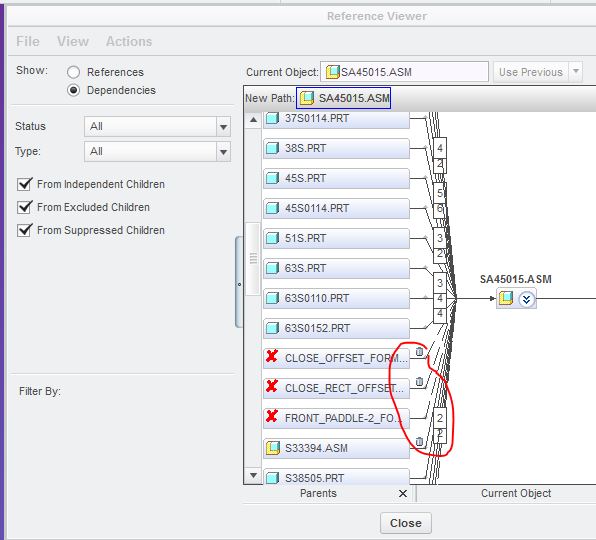The width and height of the screenshot is (596, 540).
Task: Select the 63S0152.PRT row
Action: 336,328
